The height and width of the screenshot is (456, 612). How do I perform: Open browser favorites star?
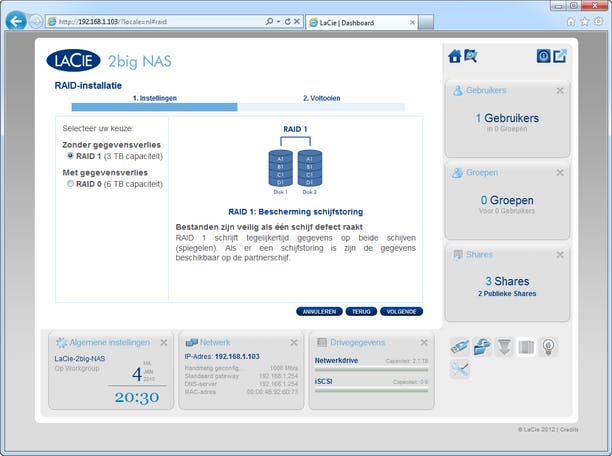click(x=584, y=21)
